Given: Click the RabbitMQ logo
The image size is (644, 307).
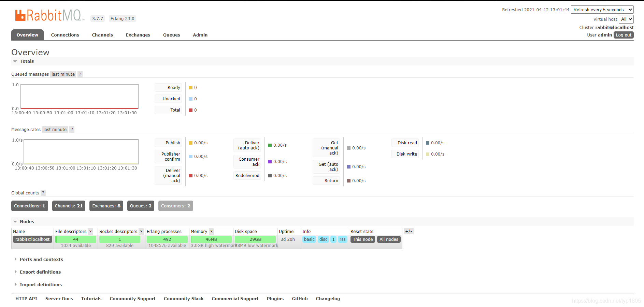Looking at the screenshot, I should coord(49,15).
